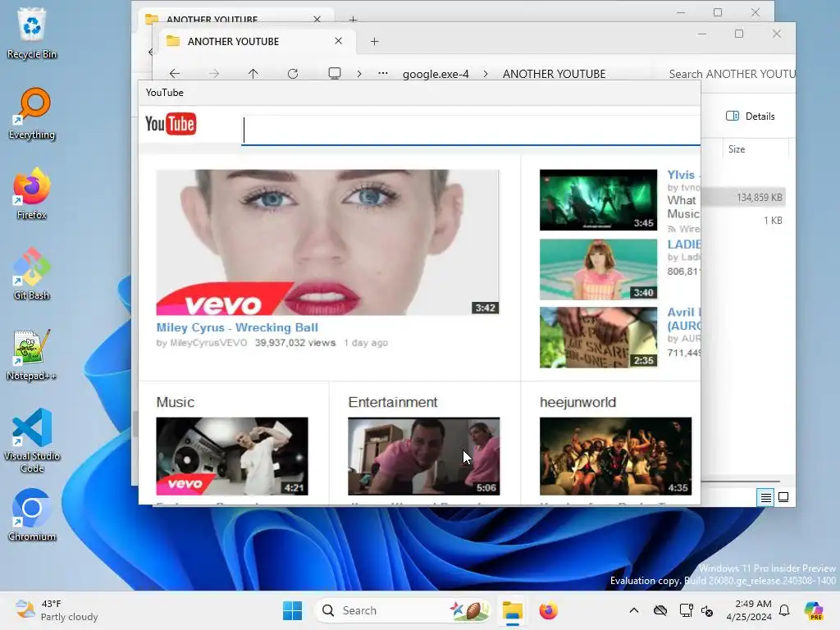Open the Everything search desktop icon
The image size is (840, 630).
32,113
